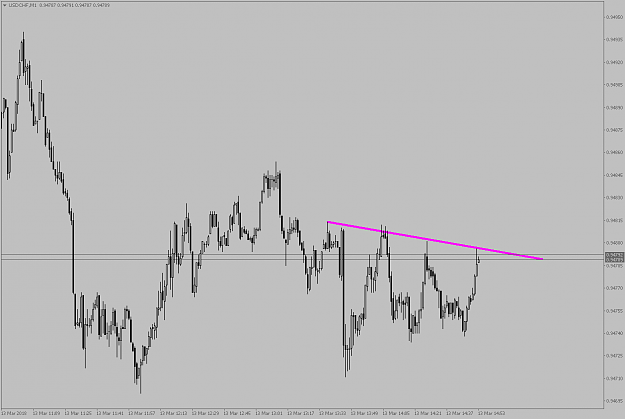The height and width of the screenshot is (419, 625).
Task: Click the 13 Mar 13:49 time label
Action: point(365,413)
